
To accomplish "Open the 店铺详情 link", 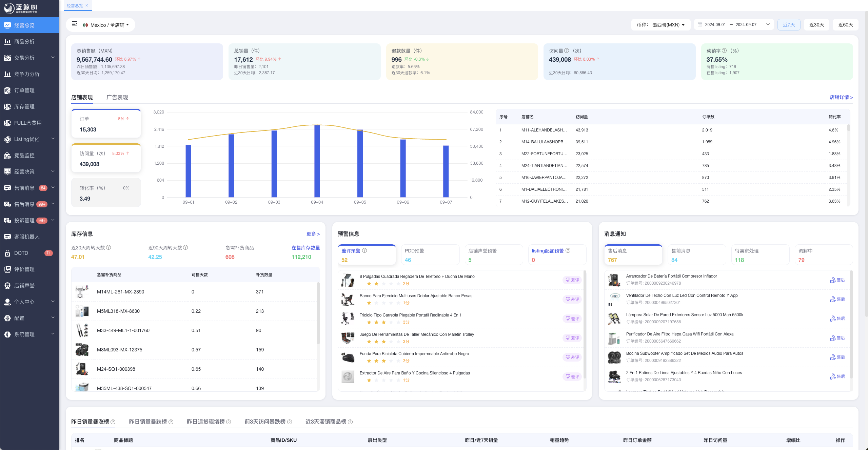I will coord(841,97).
